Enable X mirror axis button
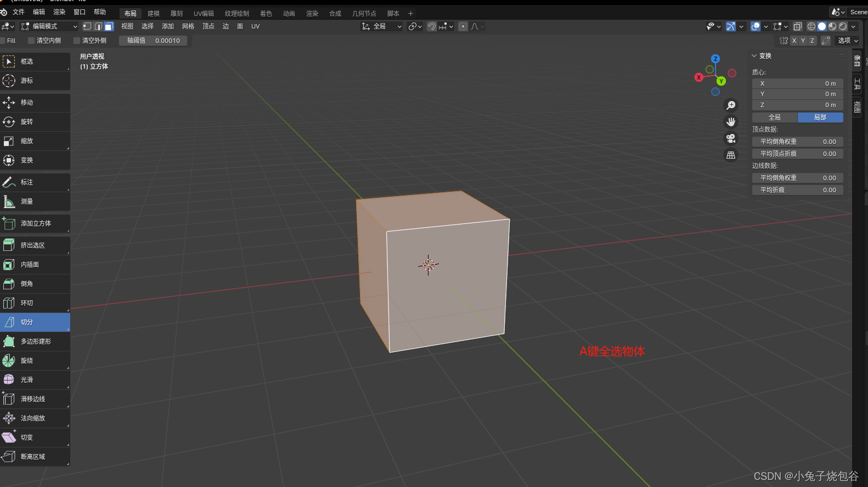 [x=794, y=41]
